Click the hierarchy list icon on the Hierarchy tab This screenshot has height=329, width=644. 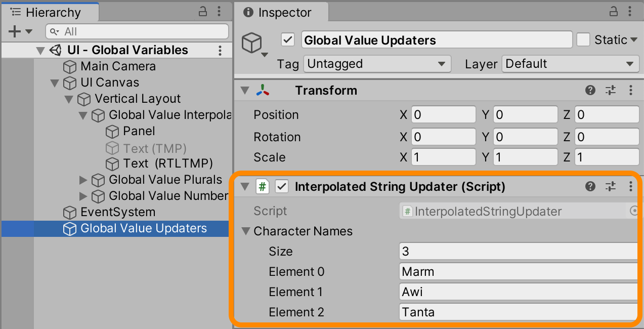pos(14,12)
